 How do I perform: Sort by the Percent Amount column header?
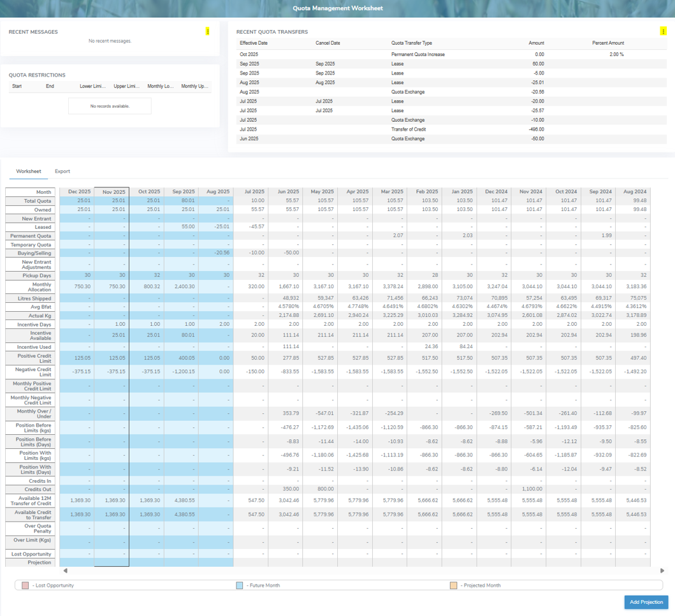coord(607,43)
